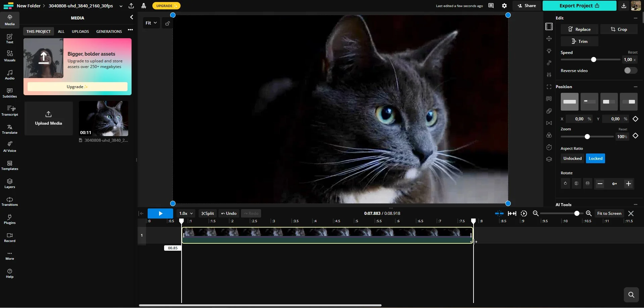Toggle the Reverse video switch

pyautogui.click(x=630, y=70)
